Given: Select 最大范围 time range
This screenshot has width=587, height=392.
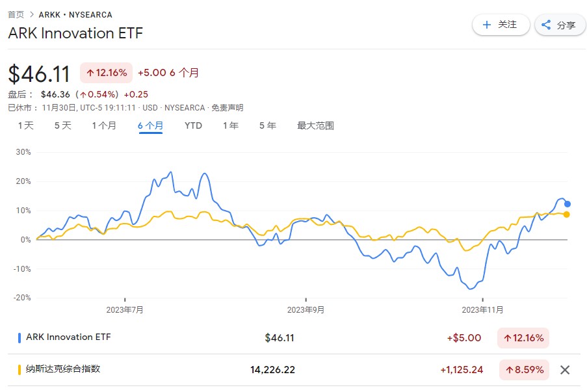Looking at the screenshot, I should [315, 125].
